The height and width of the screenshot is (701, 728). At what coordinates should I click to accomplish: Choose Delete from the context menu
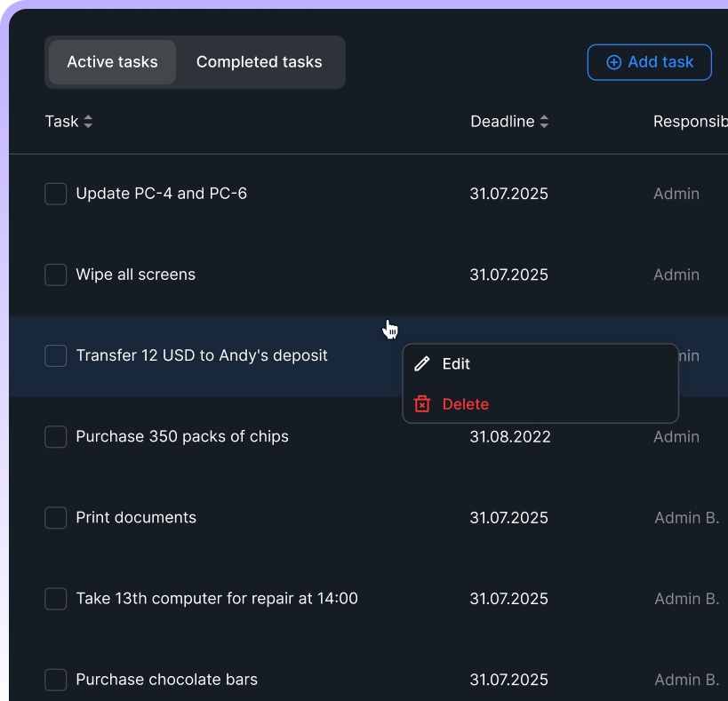[x=465, y=404]
